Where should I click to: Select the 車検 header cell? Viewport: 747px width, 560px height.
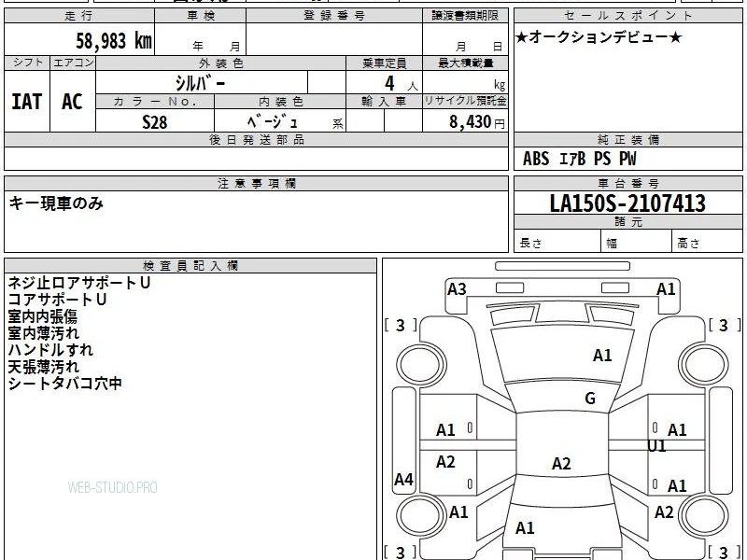click(201, 16)
